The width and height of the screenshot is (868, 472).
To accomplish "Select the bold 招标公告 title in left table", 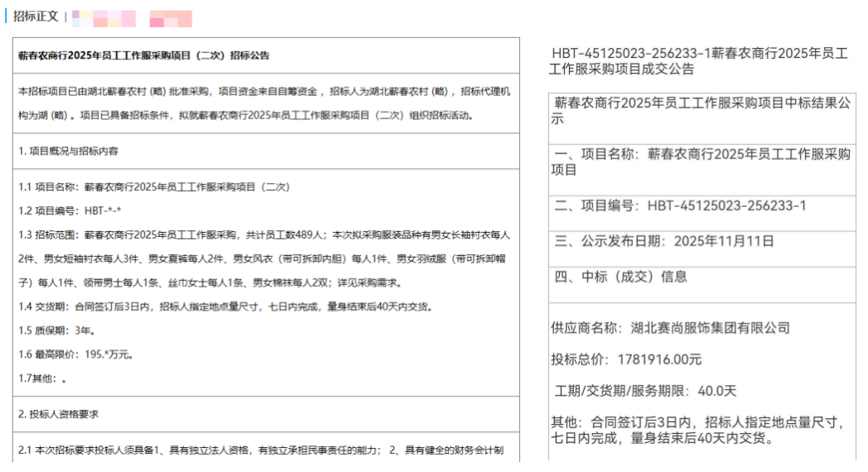I will [144, 55].
